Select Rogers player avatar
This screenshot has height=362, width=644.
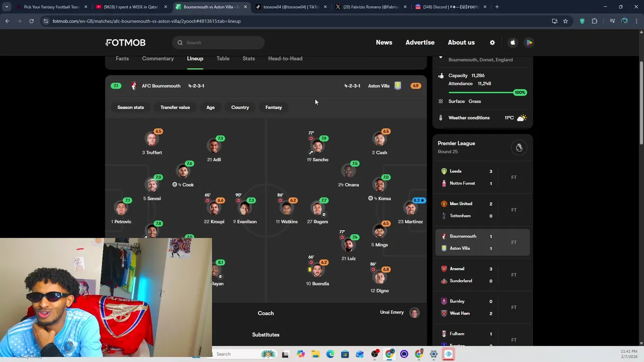317,208
